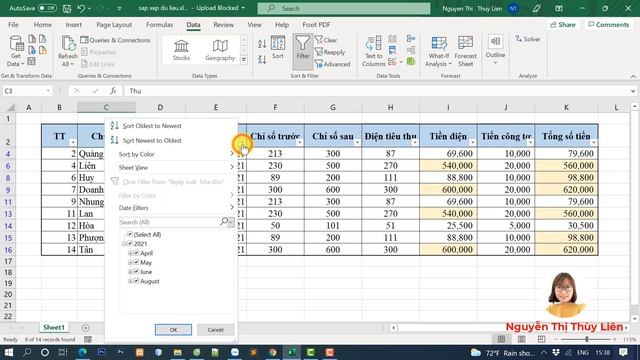Click the title bar Search box

[344, 8]
